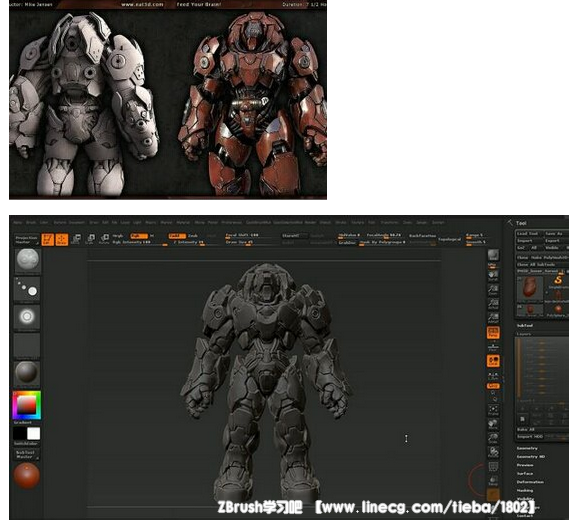Viewport: 572px width, 524px height.
Task: Adjust the Mask By Polygroups slider
Action: 382,243
